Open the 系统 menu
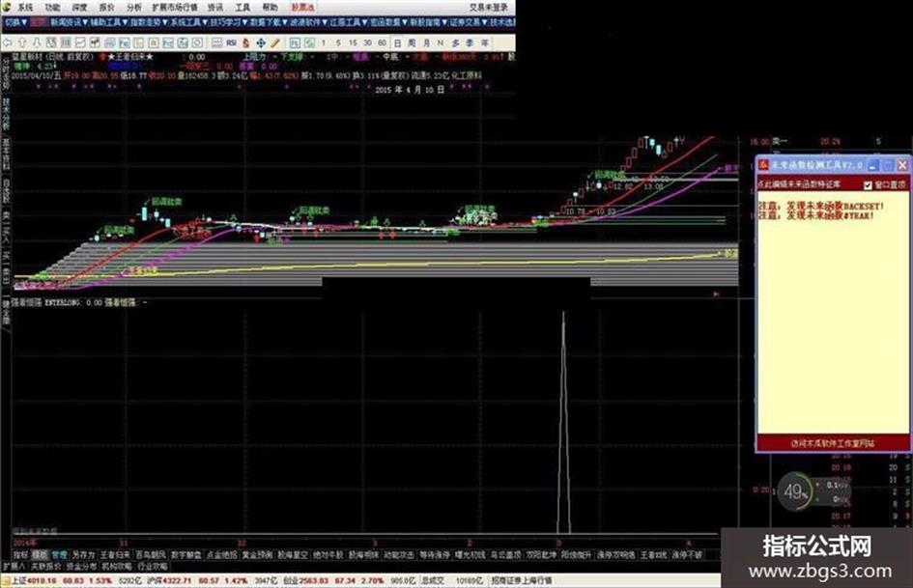Screen dimensions: 913x588 tap(25, 8)
